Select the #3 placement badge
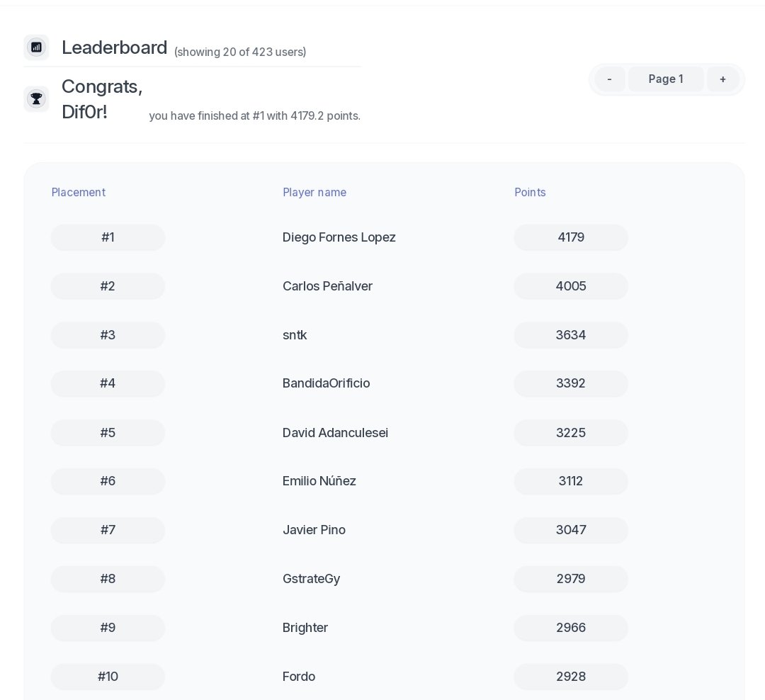This screenshot has width=765, height=700. tap(108, 335)
